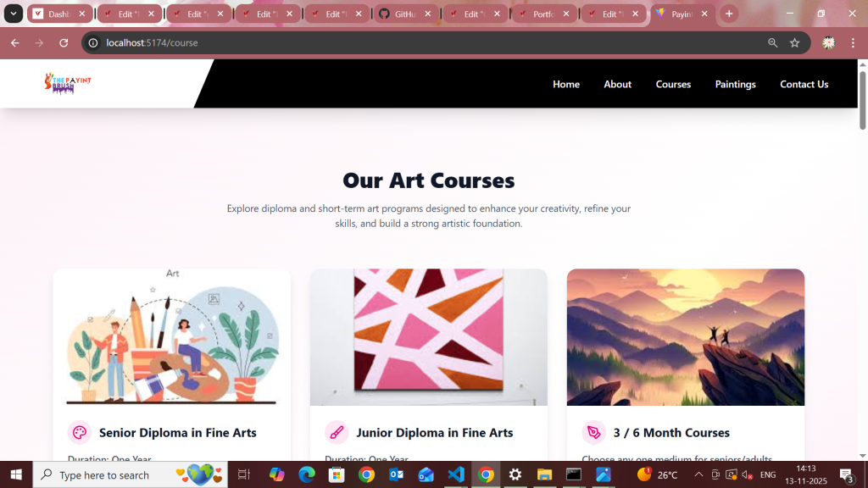The image size is (868, 488).
Task: Open Visual Studio Code from the taskbar
Action: [455, 474]
